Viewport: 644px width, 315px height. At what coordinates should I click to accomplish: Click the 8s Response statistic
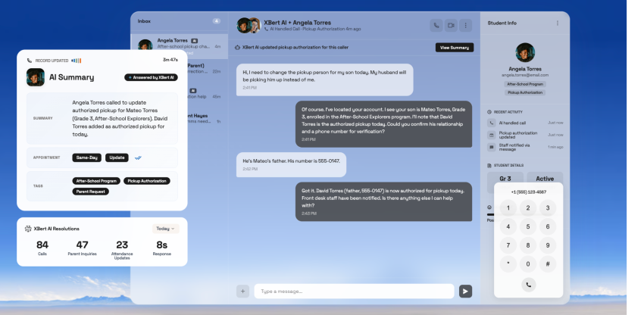point(162,248)
